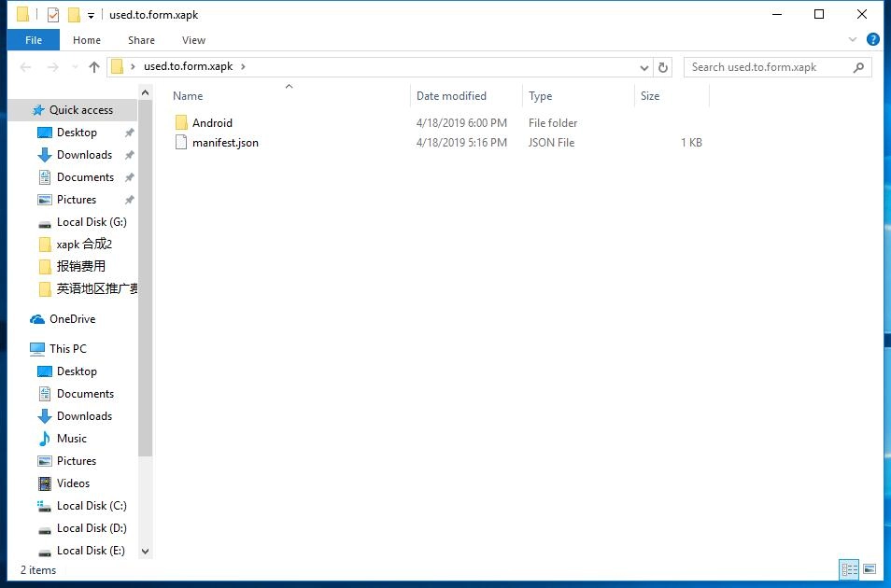Click in the Search used.to.form.xapk field
This screenshot has height=588, width=891.
coord(768,67)
